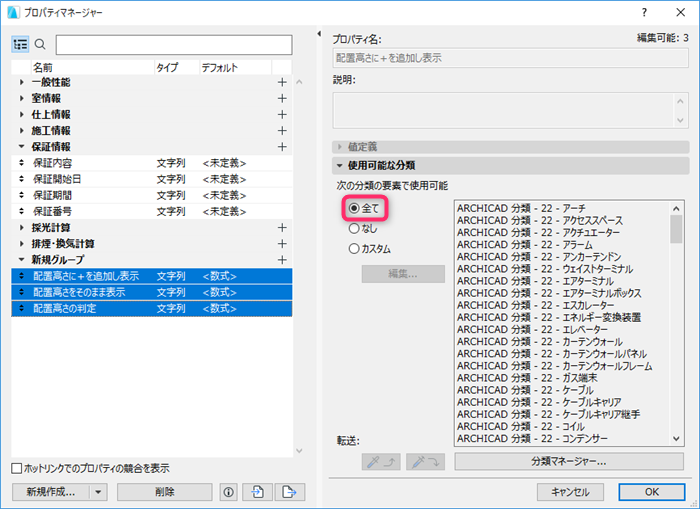The width and height of the screenshot is (700, 509).
Task: Click the 名前 column header
Action: (x=92, y=67)
